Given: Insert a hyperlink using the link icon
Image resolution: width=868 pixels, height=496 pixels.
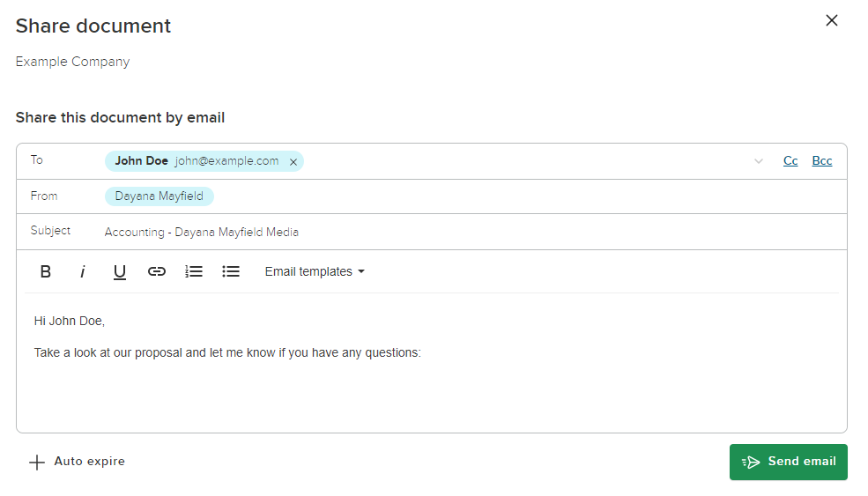Looking at the screenshot, I should point(157,272).
